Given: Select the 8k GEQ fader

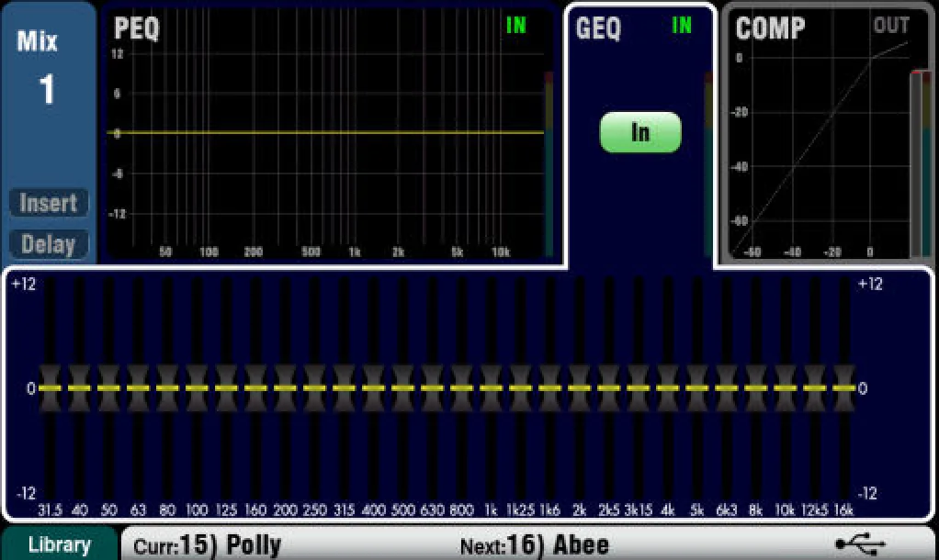Looking at the screenshot, I should click(x=755, y=388).
